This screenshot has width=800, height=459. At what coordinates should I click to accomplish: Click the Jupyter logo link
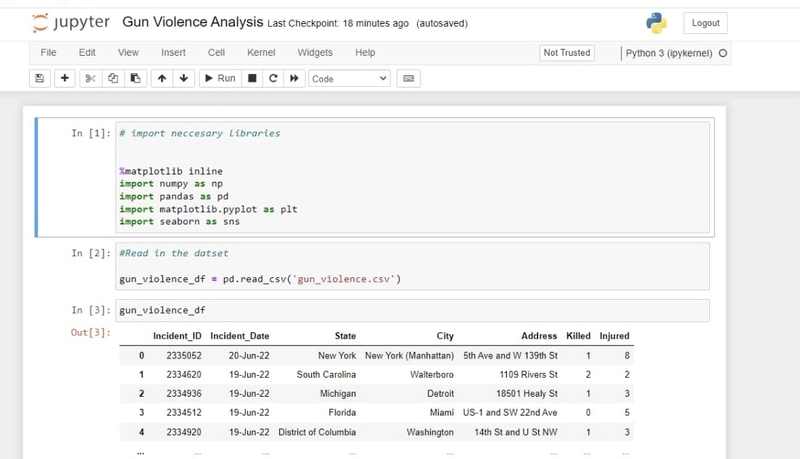click(70, 22)
